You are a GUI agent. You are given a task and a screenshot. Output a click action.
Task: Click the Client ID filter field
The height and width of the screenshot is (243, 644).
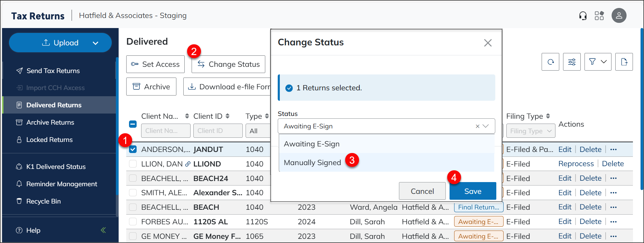click(x=218, y=131)
